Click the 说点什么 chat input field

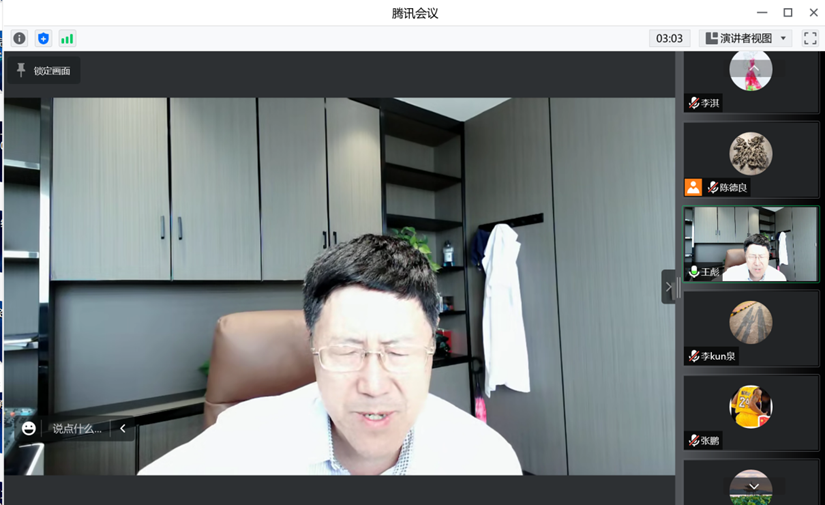click(77, 428)
